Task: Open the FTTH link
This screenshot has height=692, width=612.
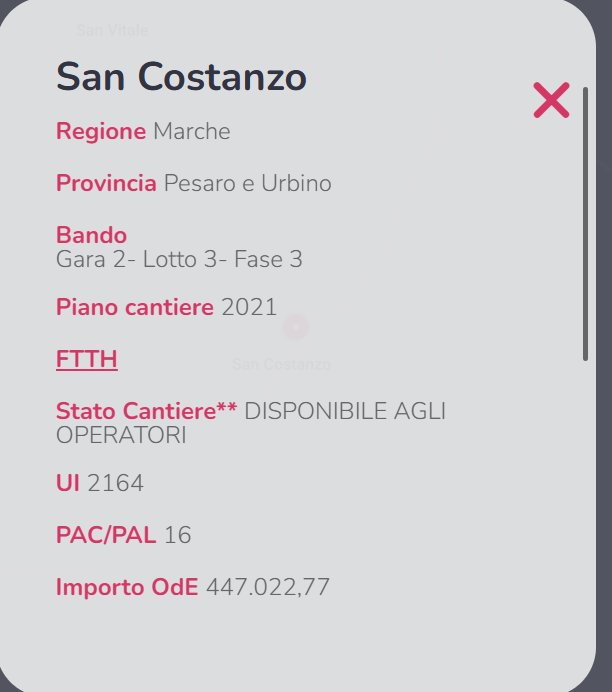Action: coord(87,359)
